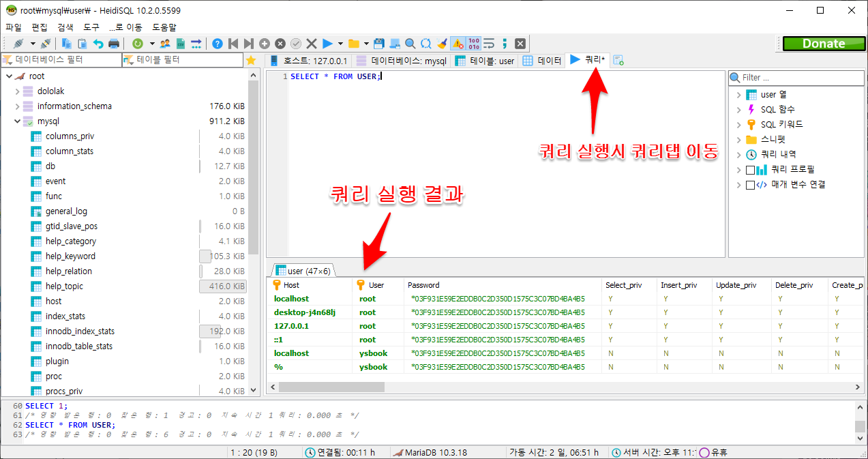
Task: Tick the 매개 변수 연결 checkbox
Action: [x=751, y=185]
